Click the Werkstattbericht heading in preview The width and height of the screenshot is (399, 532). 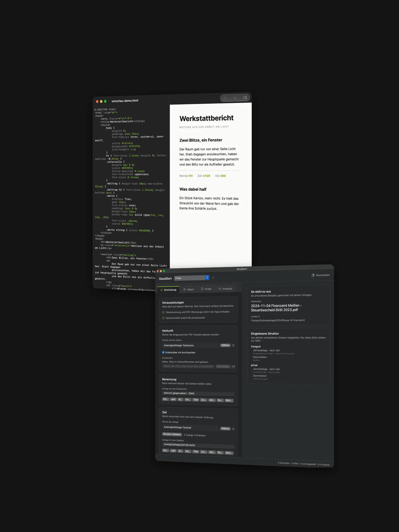tap(206, 118)
